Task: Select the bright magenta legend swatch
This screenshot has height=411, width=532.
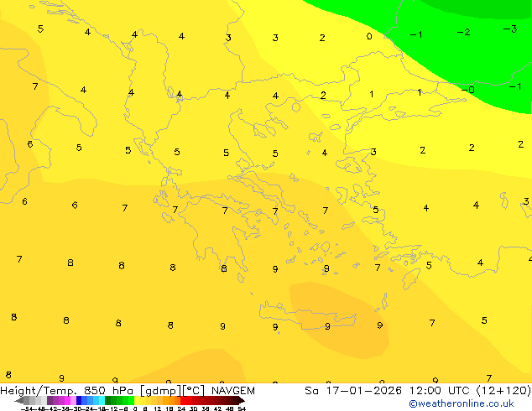Action: point(67,400)
